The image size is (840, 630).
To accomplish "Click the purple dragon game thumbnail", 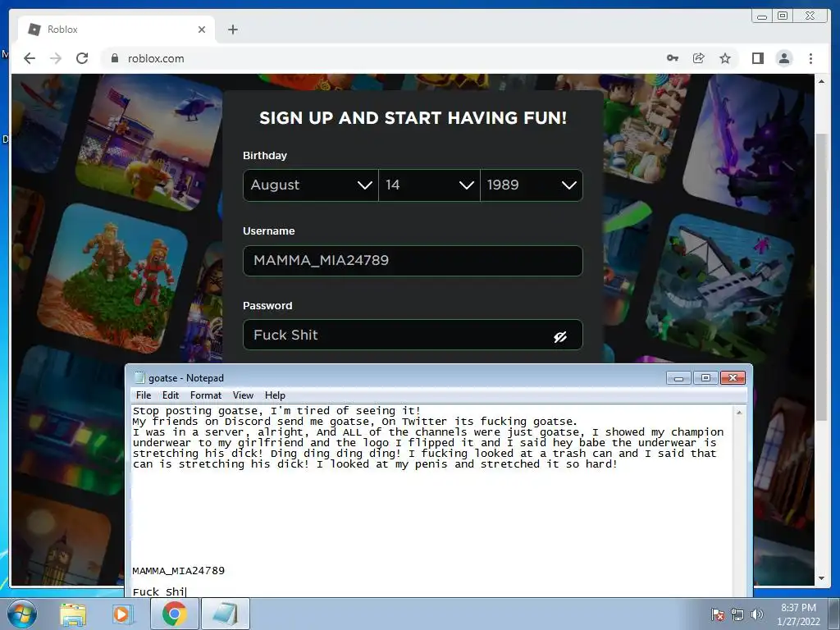I will (x=749, y=146).
